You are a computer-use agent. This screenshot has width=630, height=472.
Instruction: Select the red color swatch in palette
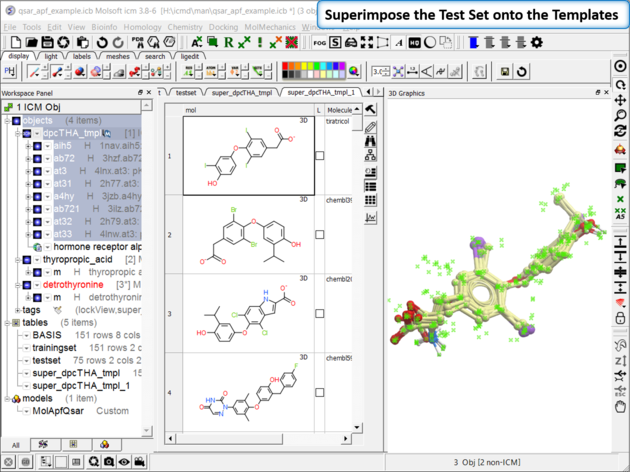[x=287, y=65]
